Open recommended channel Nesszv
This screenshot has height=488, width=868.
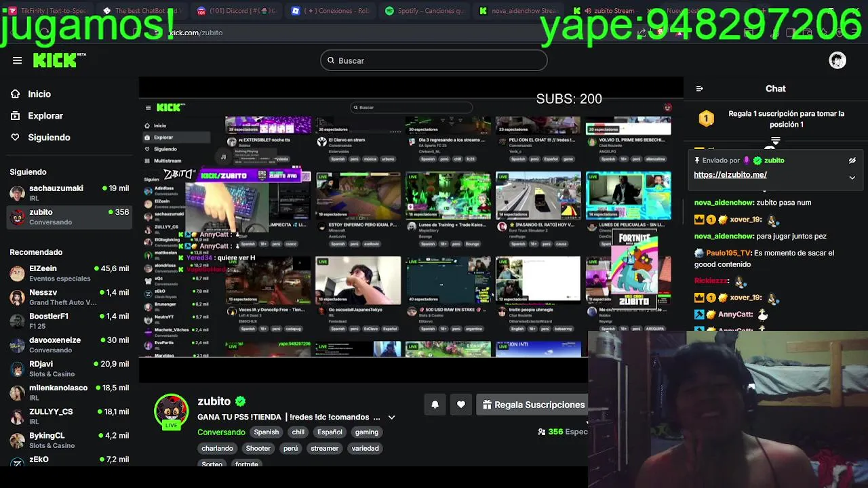[69, 297]
